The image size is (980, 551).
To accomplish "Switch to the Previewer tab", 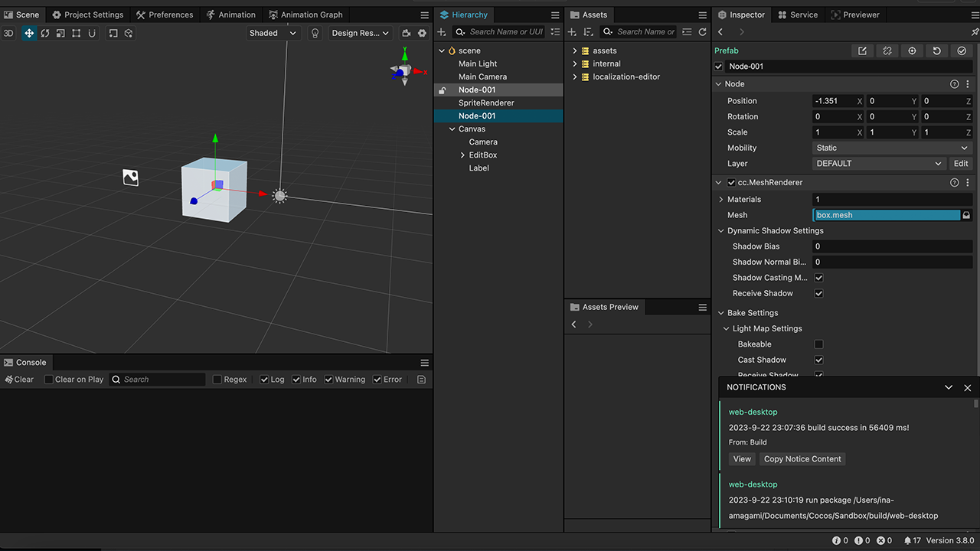I will tap(855, 14).
